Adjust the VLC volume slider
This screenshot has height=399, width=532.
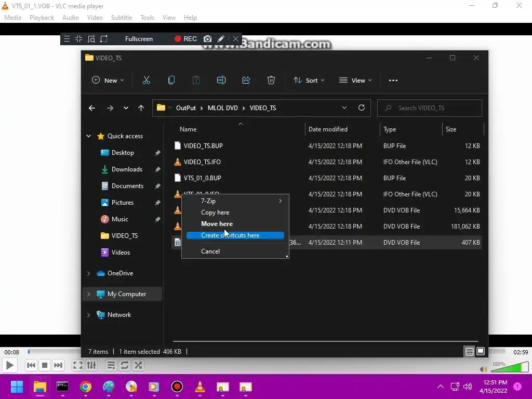pyautogui.click(x=509, y=367)
